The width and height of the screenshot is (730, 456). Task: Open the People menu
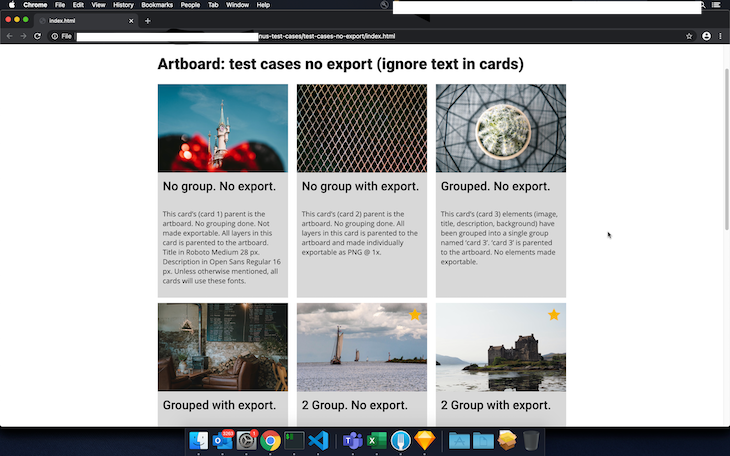coord(190,5)
